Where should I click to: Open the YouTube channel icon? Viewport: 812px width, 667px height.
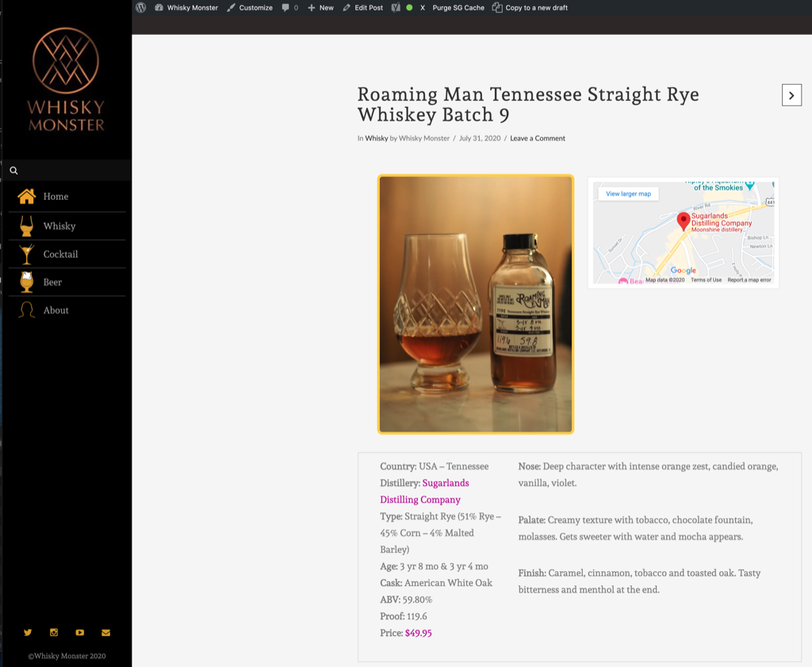(80, 632)
